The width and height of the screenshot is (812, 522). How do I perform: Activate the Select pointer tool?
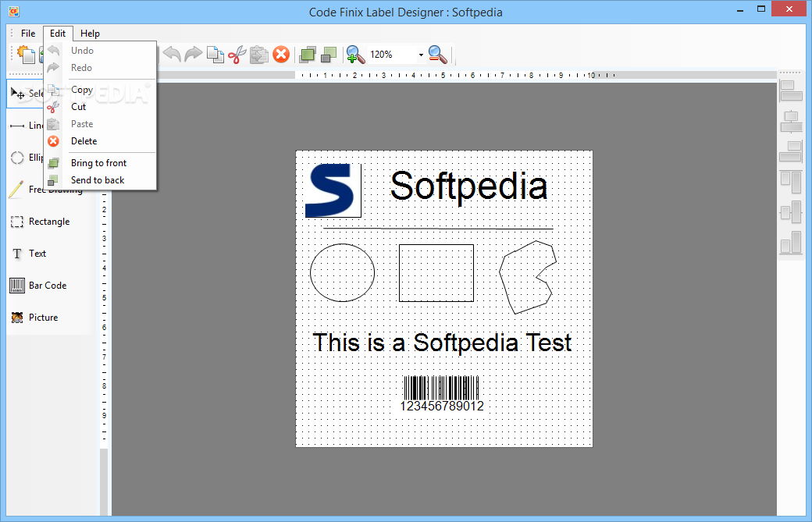coord(25,93)
